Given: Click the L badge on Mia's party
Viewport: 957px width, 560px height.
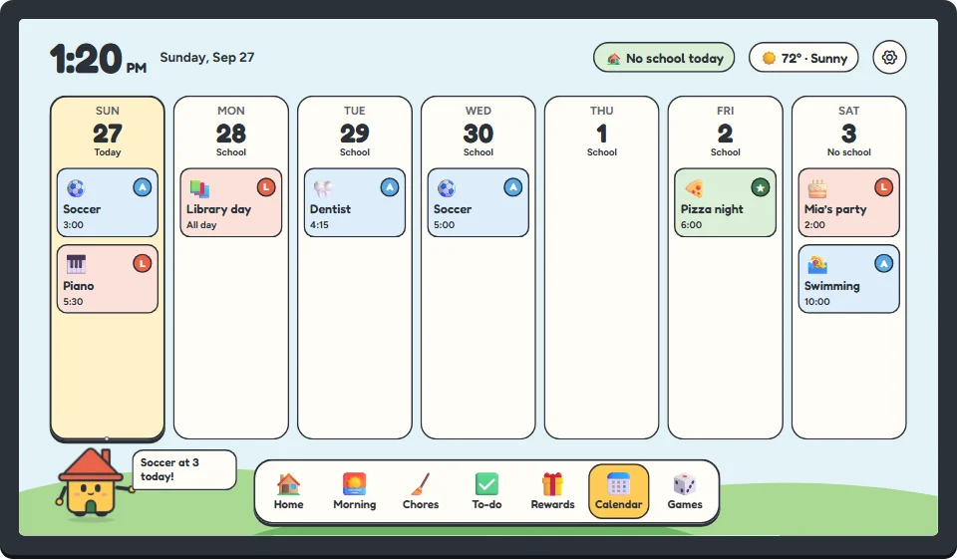Looking at the screenshot, I should 884,187.
